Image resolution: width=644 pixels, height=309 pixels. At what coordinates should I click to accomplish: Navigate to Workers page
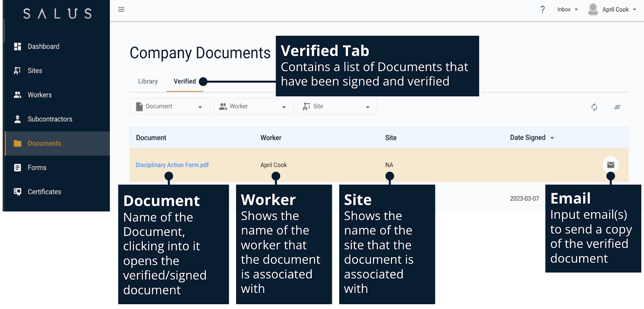39,95
